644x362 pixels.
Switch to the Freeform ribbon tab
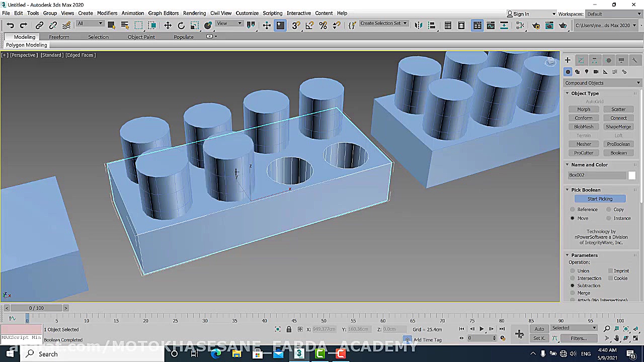[x=59, y=37]
